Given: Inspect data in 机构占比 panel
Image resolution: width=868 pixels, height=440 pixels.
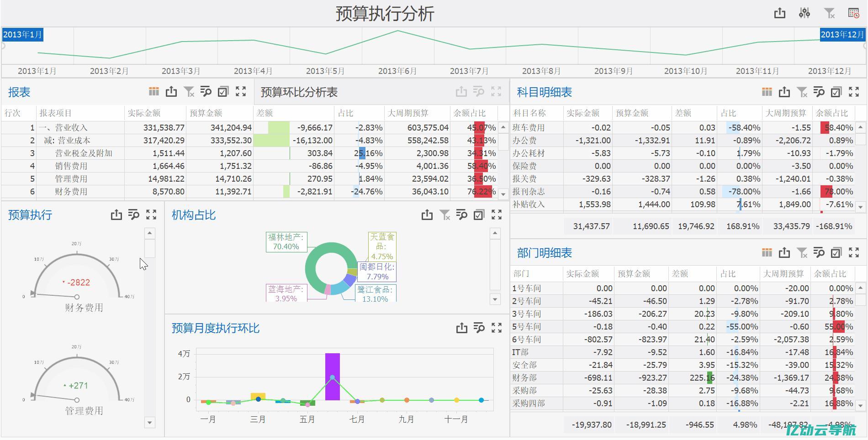Looking at the screenshot, I should click(x=462, y=215).
